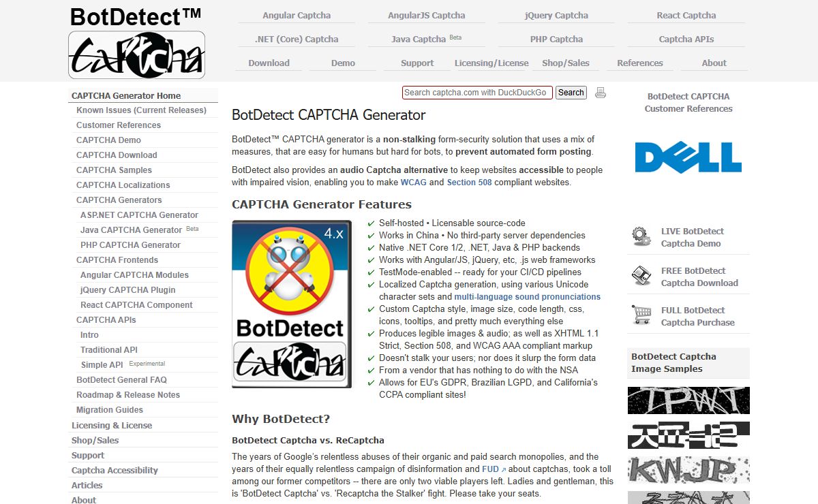This screenshot has width=818, height=504.
Task: Open the Licensing/License menu item
Action: pyautogui.click(x=491, y=63)
